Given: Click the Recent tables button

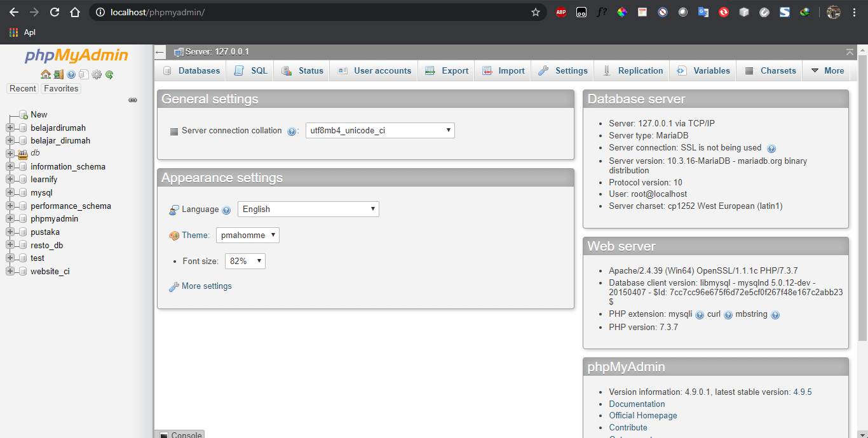Looking at the screenshot, I should pyautogui.click(x=23, y=89).
